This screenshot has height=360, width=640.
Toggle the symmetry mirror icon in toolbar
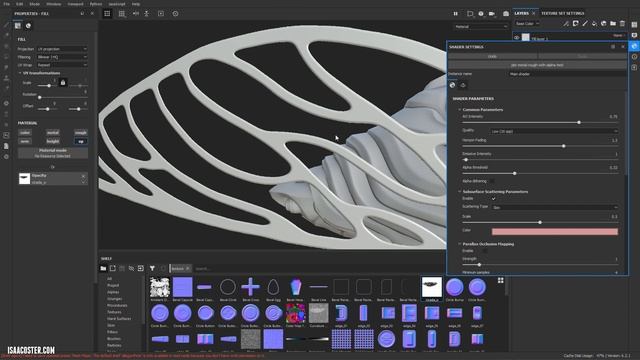[136, 13]
